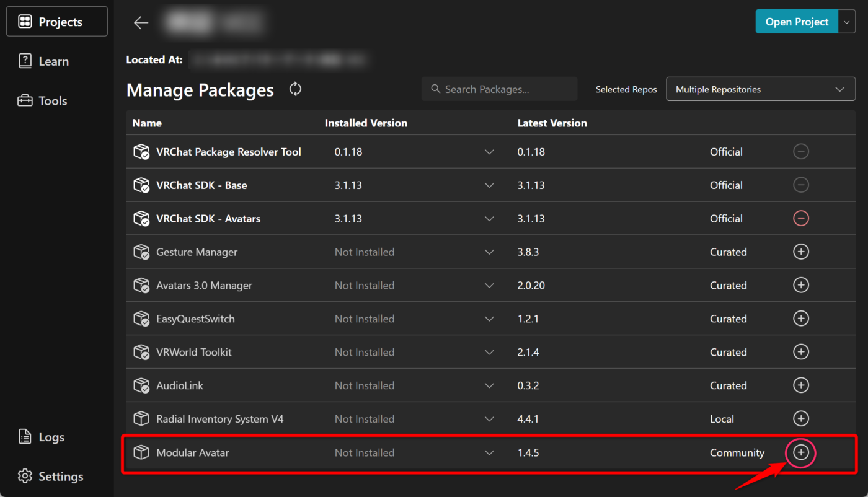Click the Modular Avatar package icon
868x497 pixels.
pyautogui.click(x=141, y=452)
